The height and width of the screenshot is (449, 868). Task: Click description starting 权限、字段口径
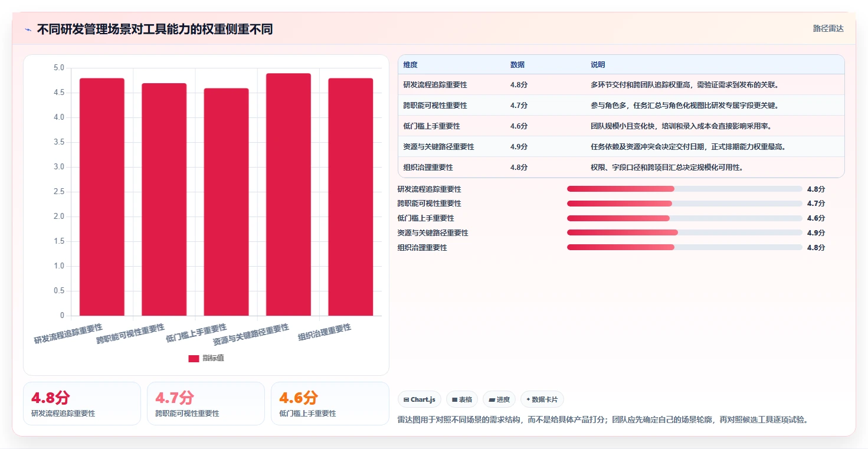click(667, 168)
